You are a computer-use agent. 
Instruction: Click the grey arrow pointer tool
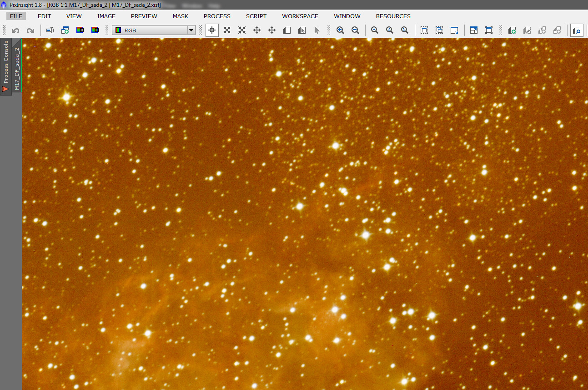pyautogui.click(x=317, y=30)
